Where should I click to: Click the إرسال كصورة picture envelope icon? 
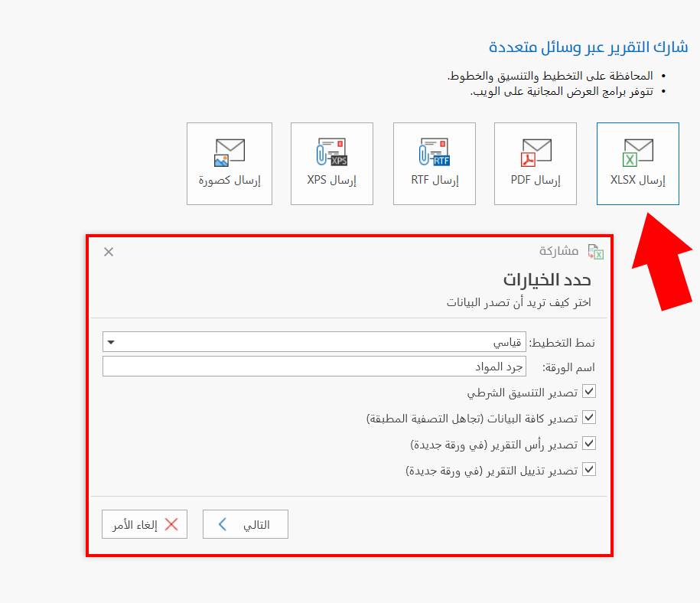click(x=229, y=151)
